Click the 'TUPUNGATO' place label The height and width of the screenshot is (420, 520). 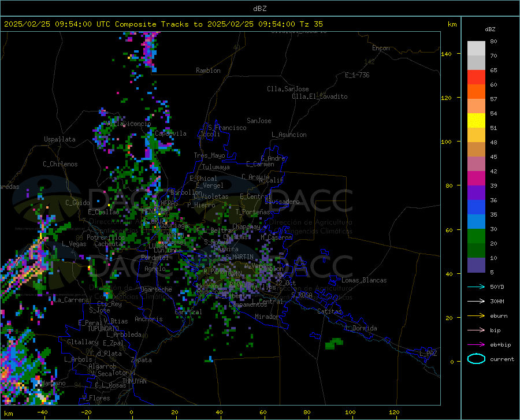click(x=103, y=329)
